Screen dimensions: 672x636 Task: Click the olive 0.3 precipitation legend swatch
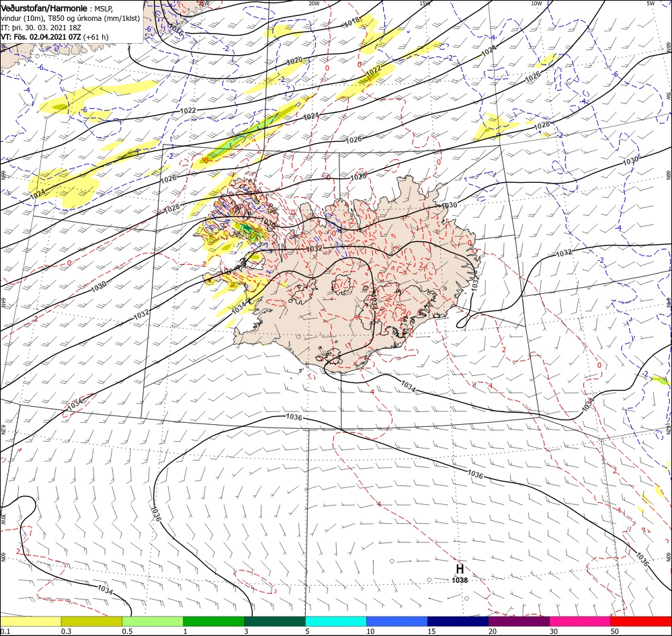[x=91, y=621]
